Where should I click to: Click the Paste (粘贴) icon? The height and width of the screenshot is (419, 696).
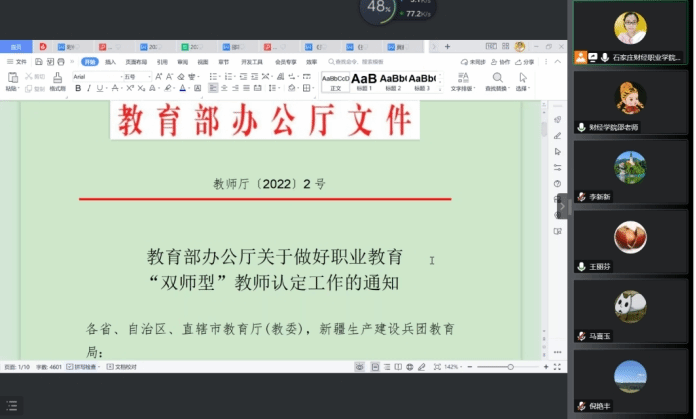coord(11,80)
